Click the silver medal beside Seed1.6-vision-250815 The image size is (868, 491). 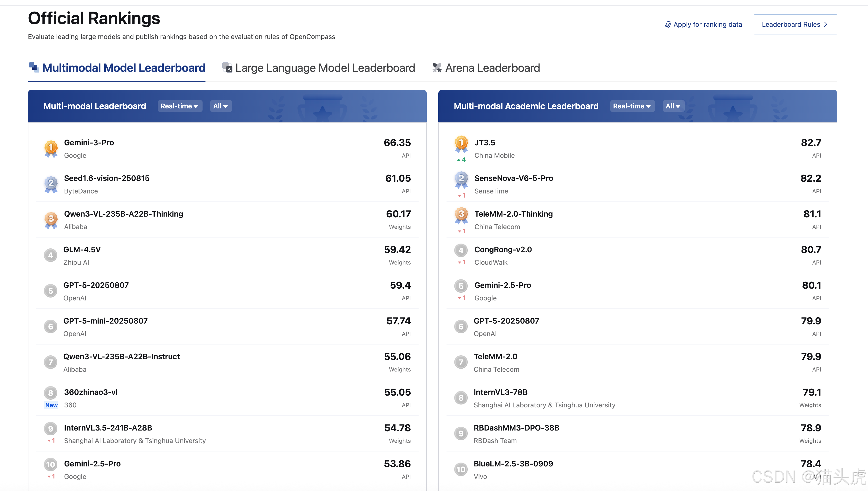(51, 184)
